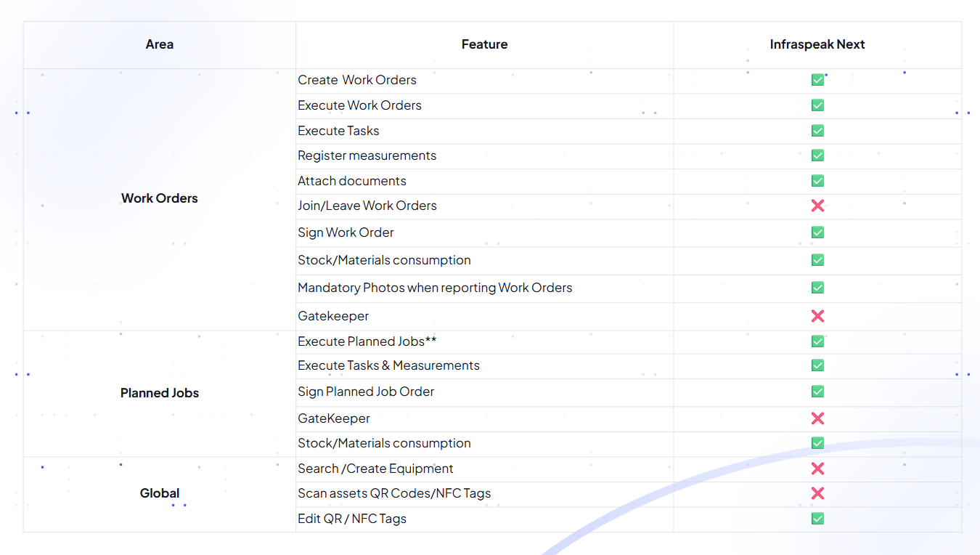The image size is (980, 555).
Task: Click the Sign Work Order text
Action: pyautogui.click(x=346, y=232)
